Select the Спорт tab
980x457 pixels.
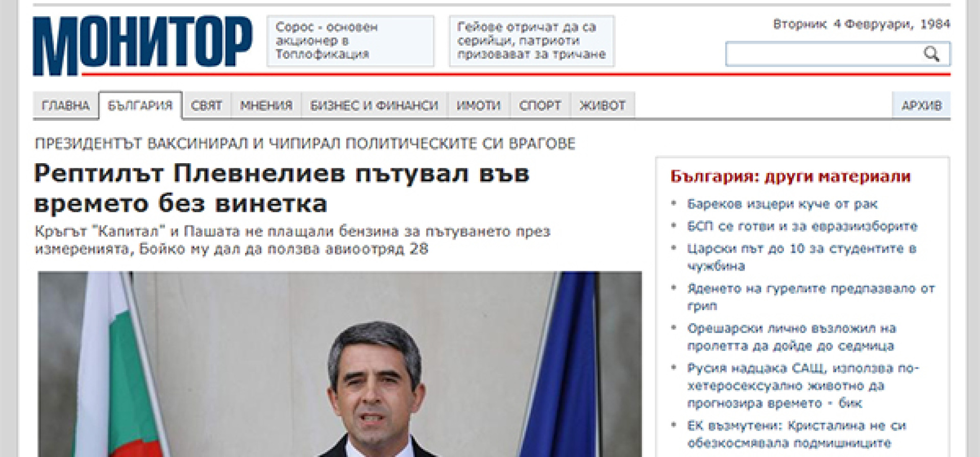(540, 106)
